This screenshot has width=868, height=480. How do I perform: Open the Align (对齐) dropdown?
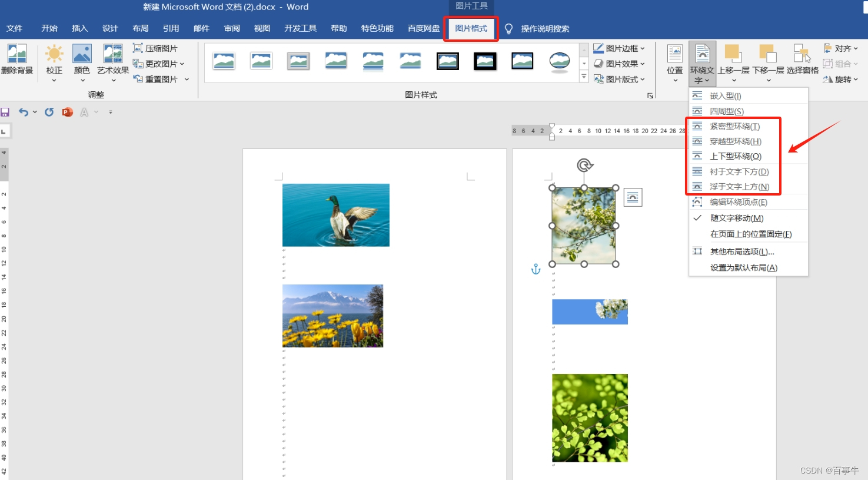pos(840,48)
